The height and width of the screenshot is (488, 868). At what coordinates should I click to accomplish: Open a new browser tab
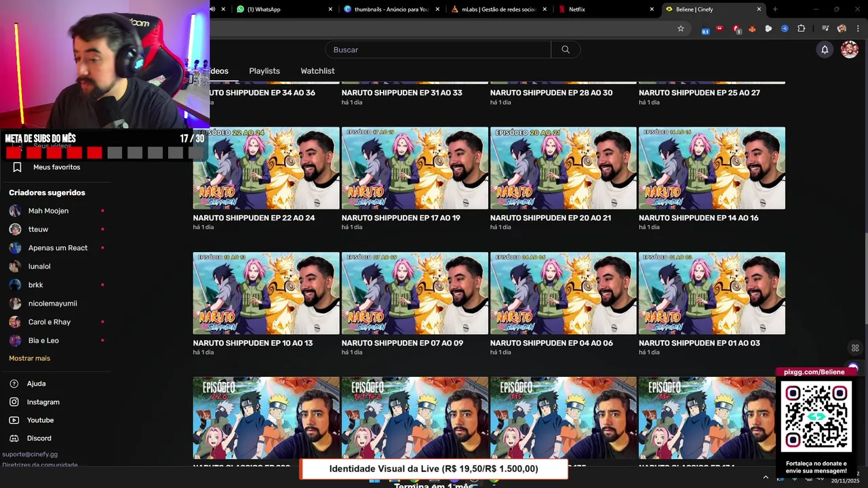[x=775, y=9]
